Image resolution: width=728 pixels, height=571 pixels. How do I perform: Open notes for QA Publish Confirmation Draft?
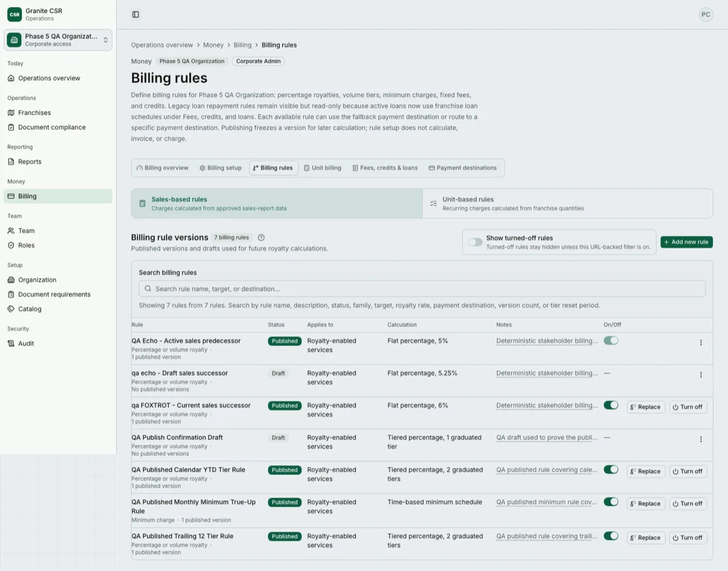coord(547,437)
